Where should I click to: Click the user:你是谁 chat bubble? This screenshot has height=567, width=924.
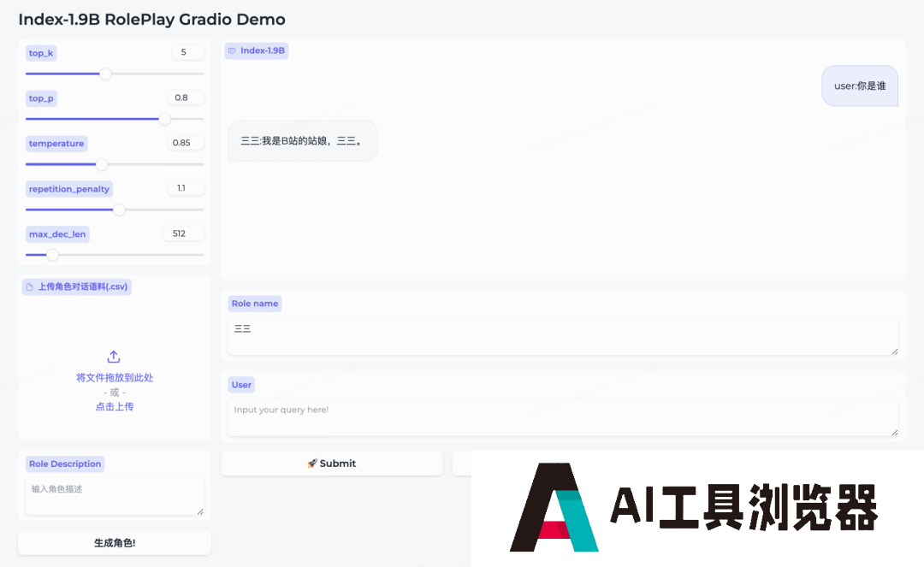860,86
